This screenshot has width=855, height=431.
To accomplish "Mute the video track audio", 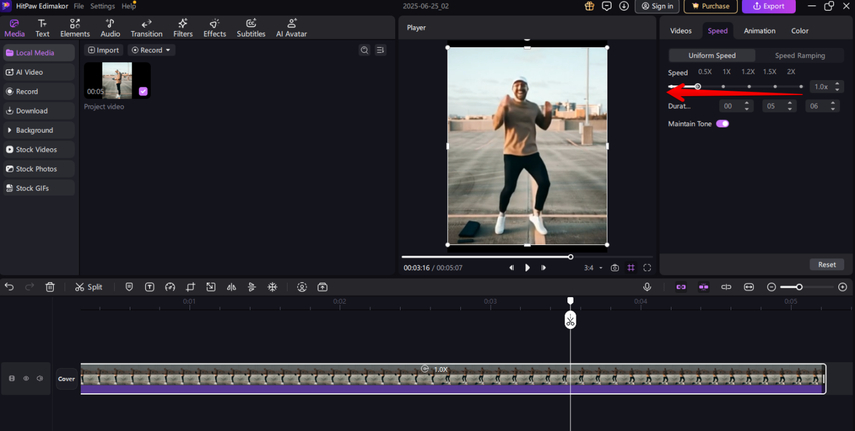I will (40, 378).
